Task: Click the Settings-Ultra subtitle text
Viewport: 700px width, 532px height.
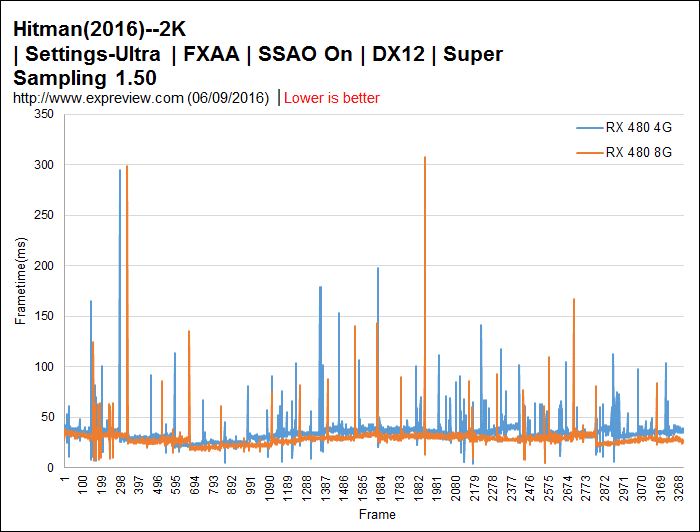Action: point(93,54)
